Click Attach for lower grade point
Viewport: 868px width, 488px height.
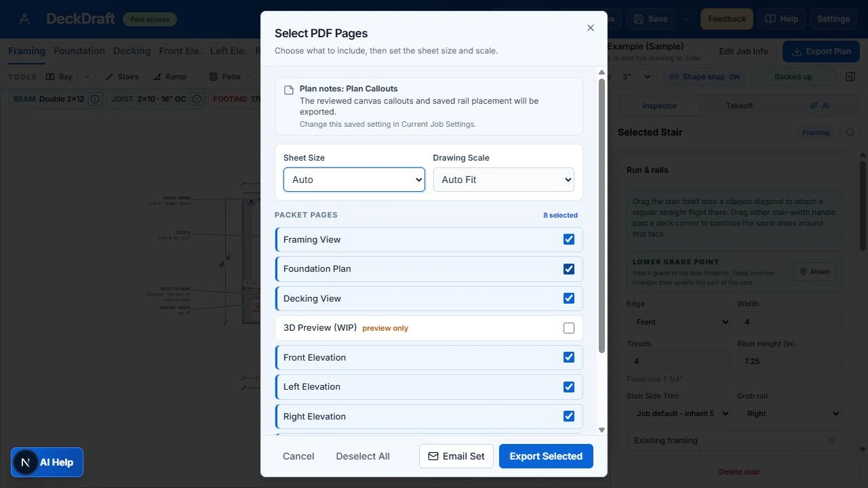(814, 272)
